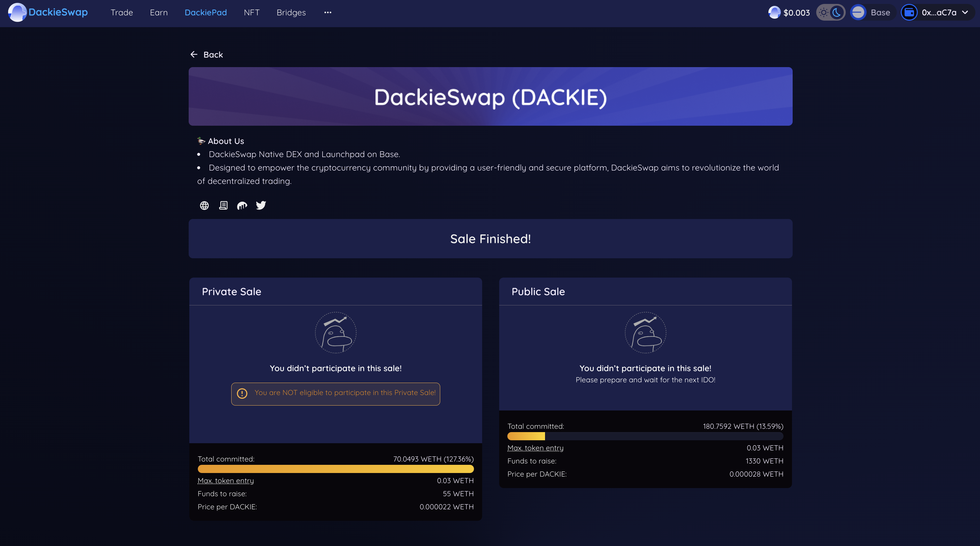Click the Sale Finished! banner
Screen dimensions: 980x546
(490, 238)
